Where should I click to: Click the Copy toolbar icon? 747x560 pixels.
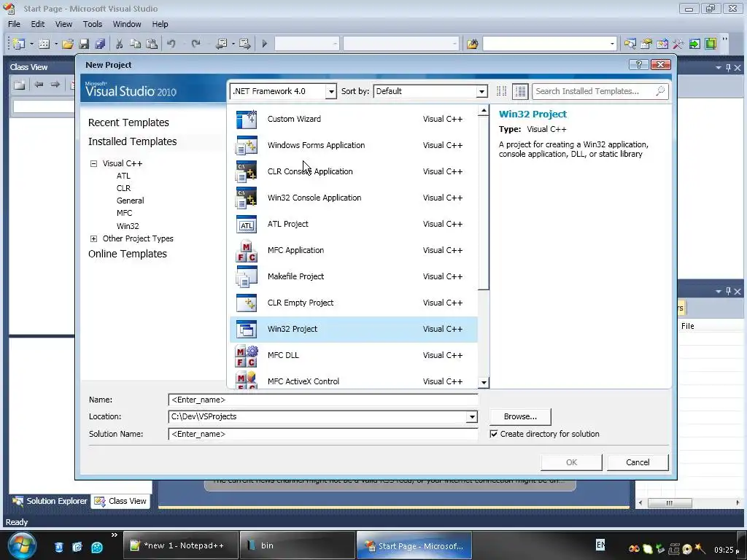click(135, 44)
